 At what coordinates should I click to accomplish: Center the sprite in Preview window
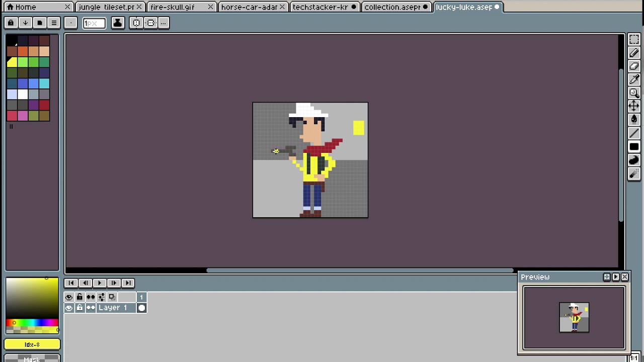[607, 277]
